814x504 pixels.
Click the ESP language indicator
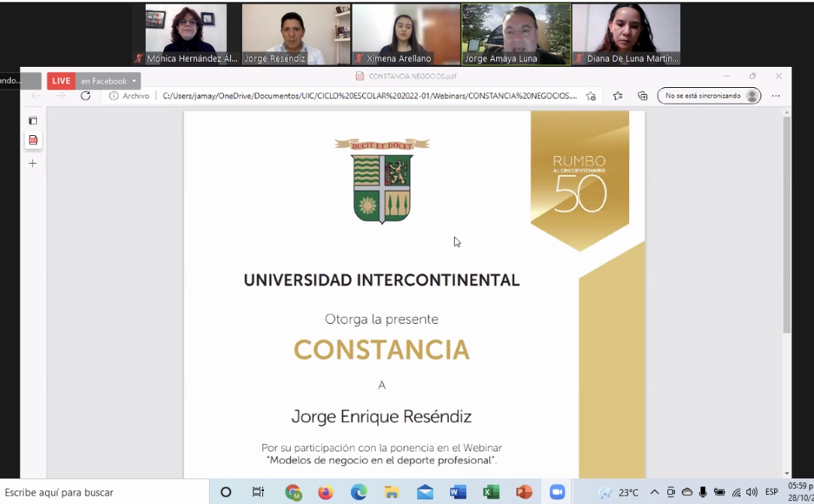click(771, 492)
